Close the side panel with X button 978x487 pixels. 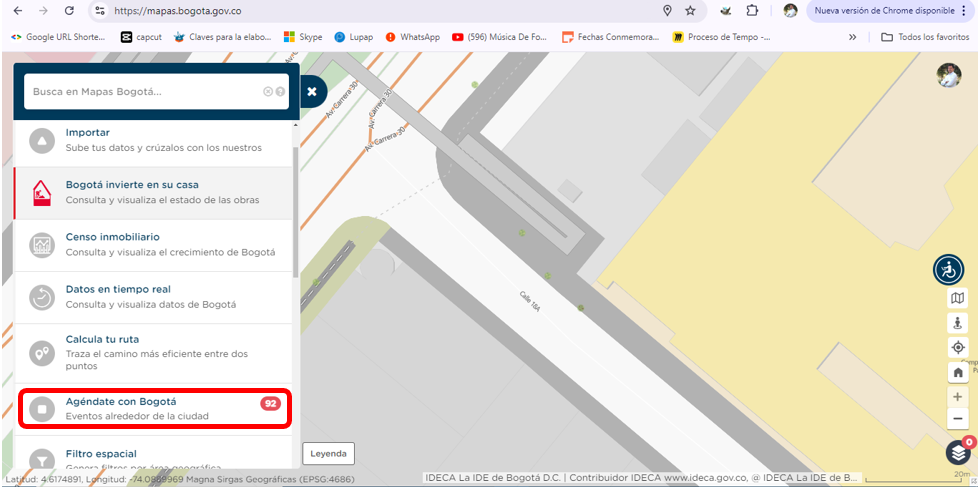(312, 91)
